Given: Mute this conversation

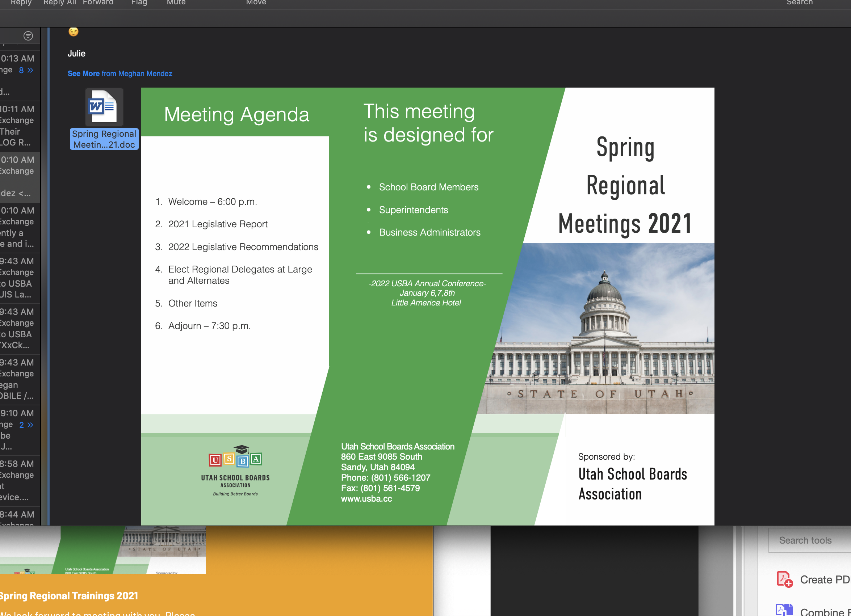Looking at the screenshot, I should tap(176, 3).
